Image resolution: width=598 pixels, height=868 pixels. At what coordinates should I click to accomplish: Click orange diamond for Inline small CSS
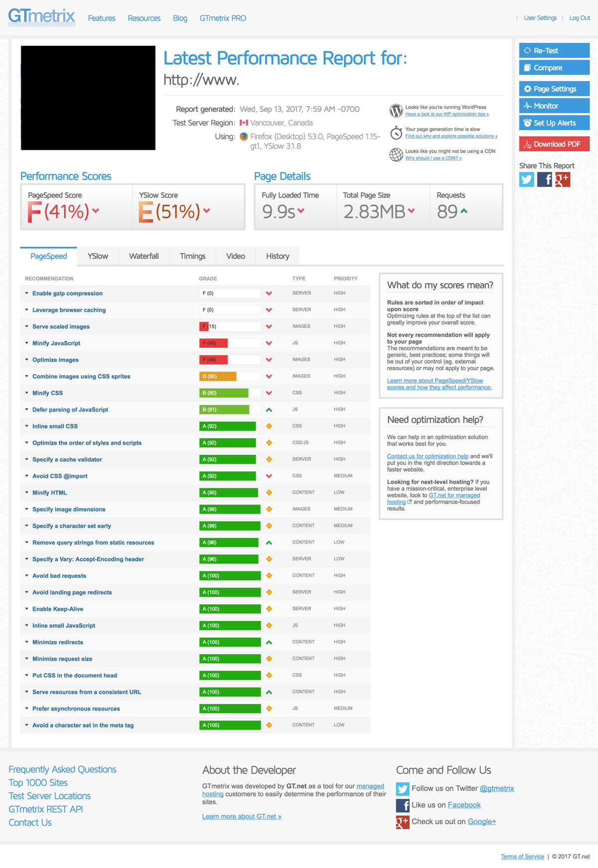(269, 426)
